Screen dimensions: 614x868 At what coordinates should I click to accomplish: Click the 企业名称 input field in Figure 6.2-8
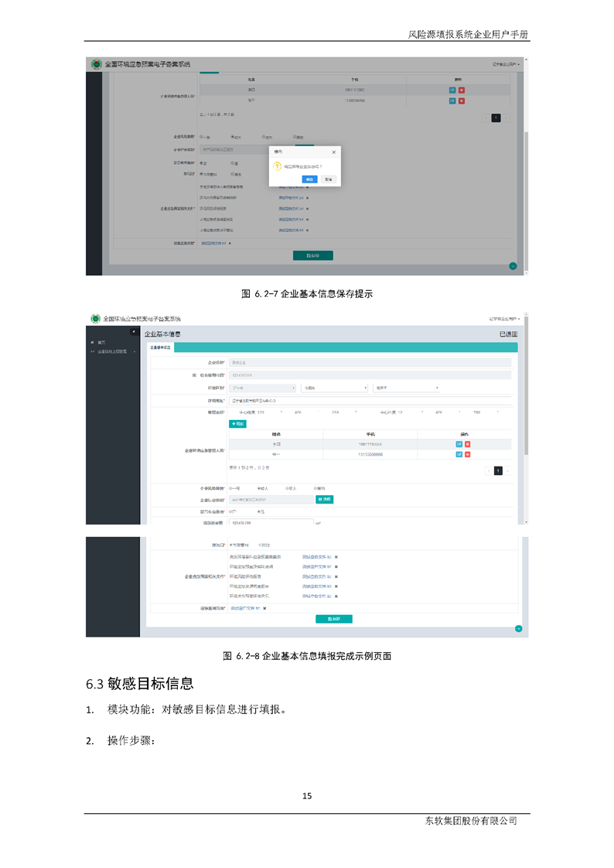(370, 363)
